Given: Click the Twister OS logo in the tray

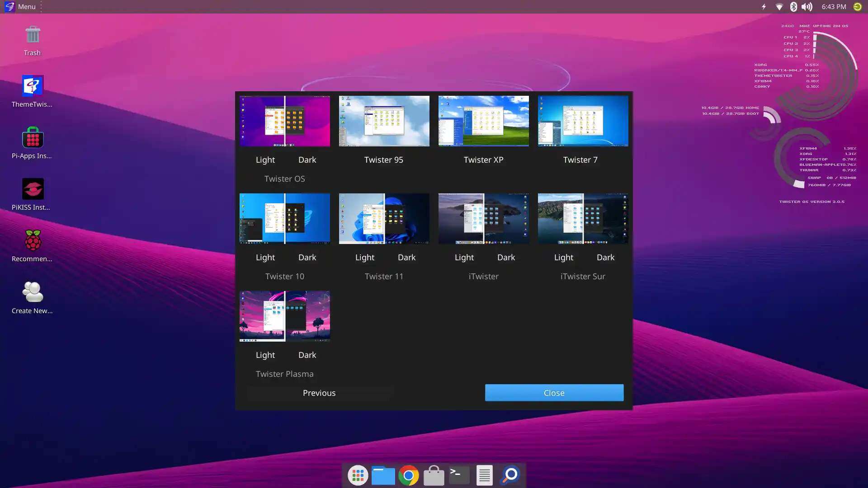Looking at the screenshot, I should pyautogui.click(x=857, y=6).
